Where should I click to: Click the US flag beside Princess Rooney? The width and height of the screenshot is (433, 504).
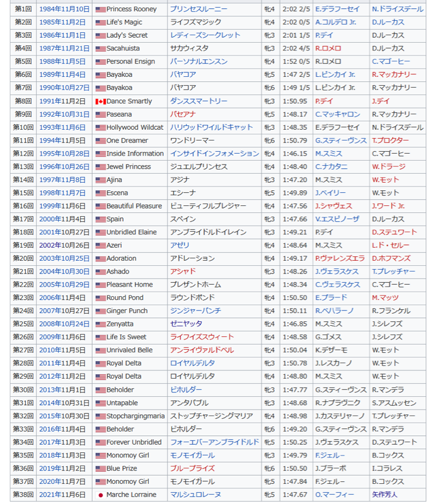(x=100, y=9)
